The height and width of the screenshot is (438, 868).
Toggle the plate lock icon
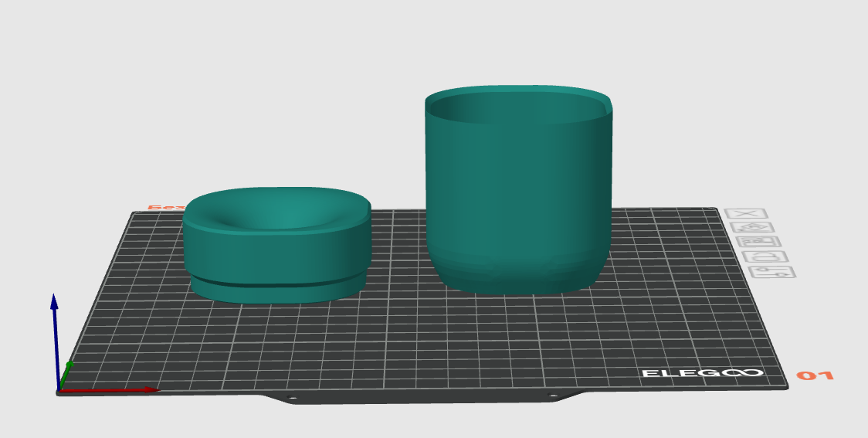tap(765, 257)
